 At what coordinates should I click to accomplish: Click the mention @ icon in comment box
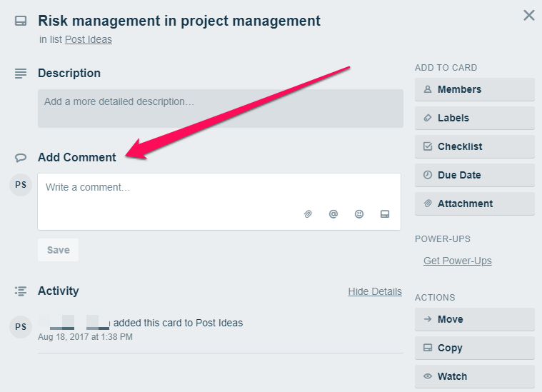[333, 213]
